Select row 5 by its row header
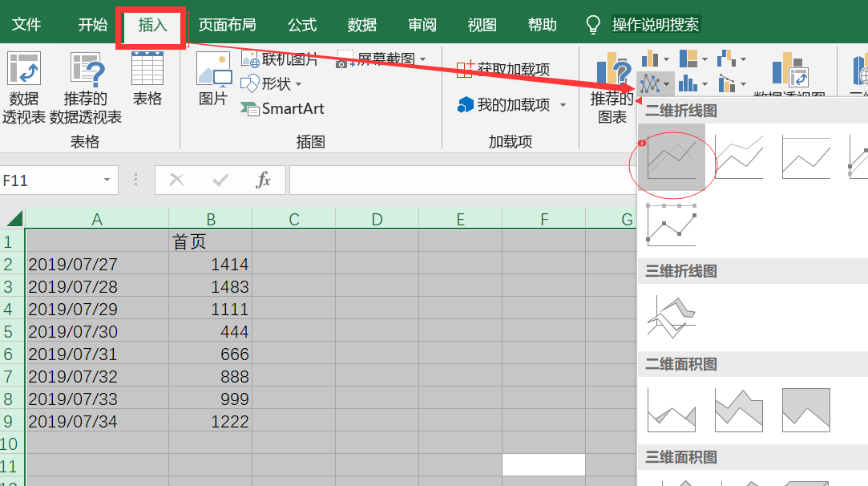 pyautogui.click(x=12, y=331)
